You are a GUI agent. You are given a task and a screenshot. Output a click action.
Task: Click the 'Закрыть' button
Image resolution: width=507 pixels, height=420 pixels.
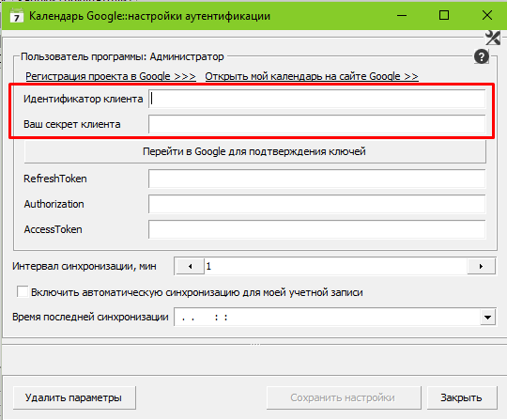point(462,397)
